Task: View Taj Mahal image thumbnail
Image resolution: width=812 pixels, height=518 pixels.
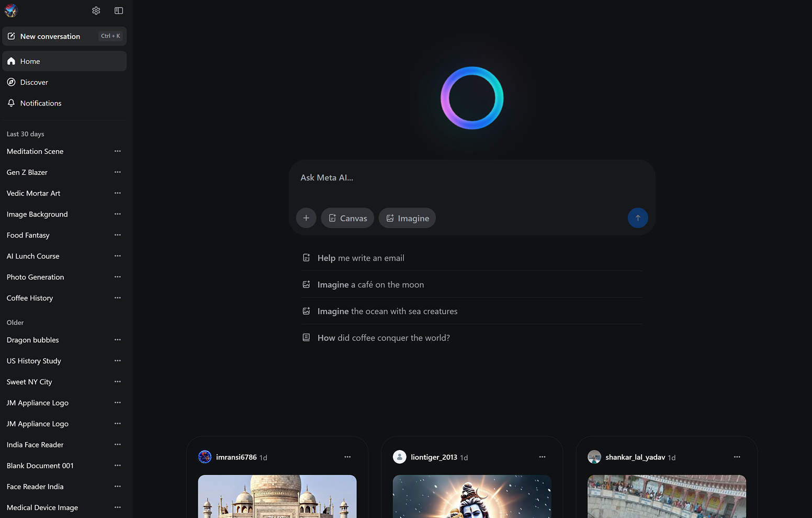Action: pyautogui.click(x=277, y=497)
